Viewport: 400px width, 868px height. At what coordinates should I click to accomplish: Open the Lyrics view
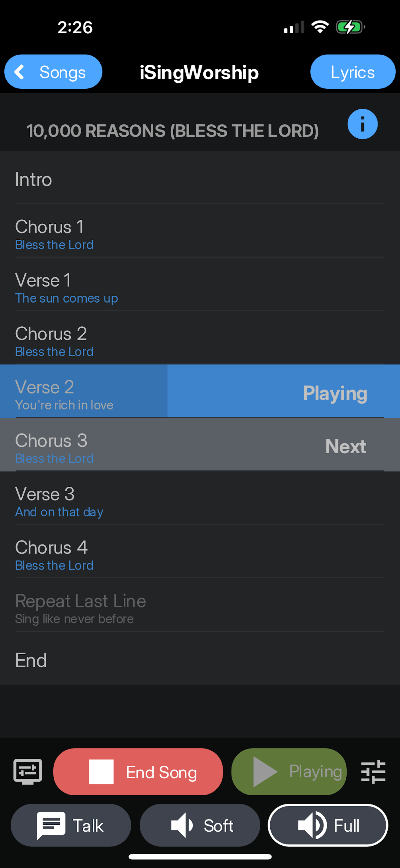pyautogui.click(x=352, y=71)
